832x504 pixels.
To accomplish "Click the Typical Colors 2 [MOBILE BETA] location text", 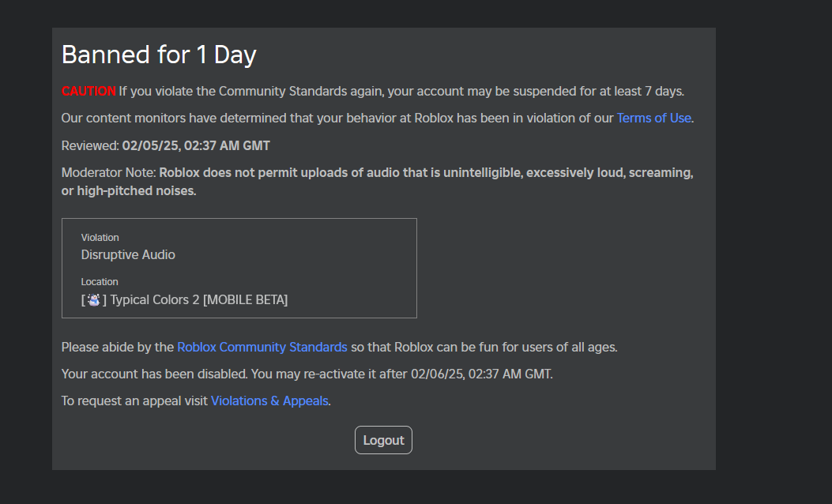I will [199, 299].
